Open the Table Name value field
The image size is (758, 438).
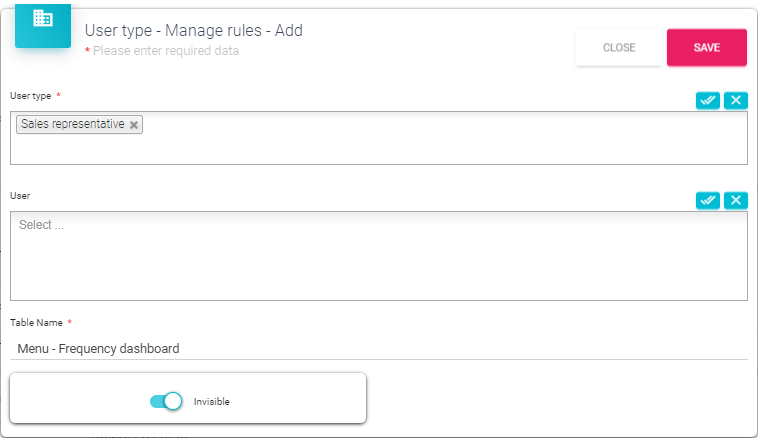coord(378,349)
